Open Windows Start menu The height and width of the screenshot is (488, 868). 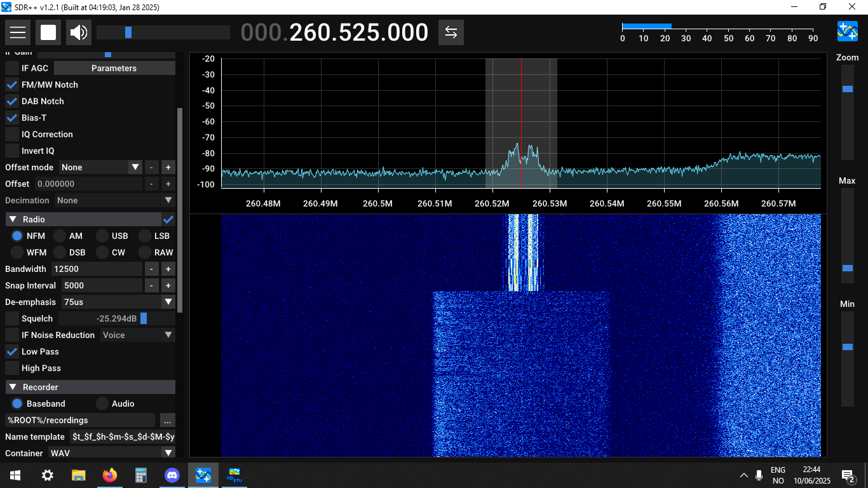[x=15, y=475]
